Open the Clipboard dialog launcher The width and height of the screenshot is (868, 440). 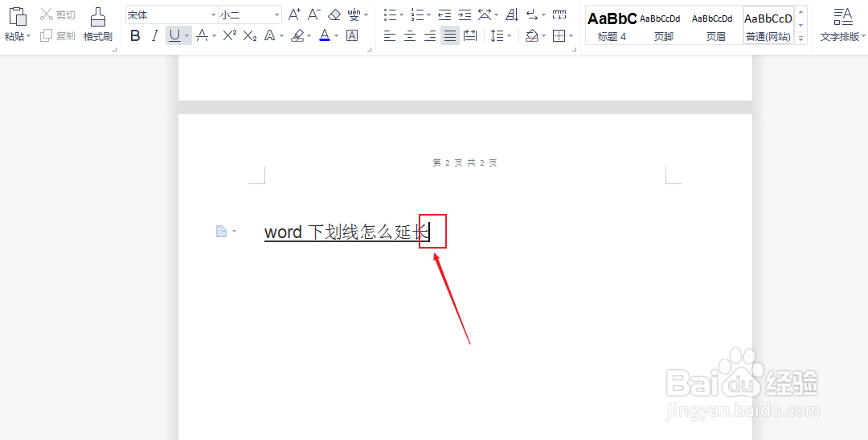click(x=115, y=50)
